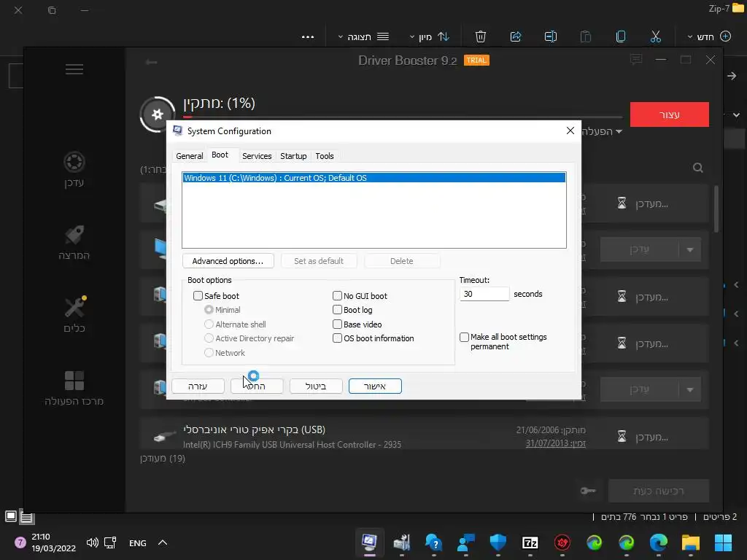The height and width of the screenshot is (560, 747).
Task: Show hidden tray icons chevron
Action: [x=163, y=542]
